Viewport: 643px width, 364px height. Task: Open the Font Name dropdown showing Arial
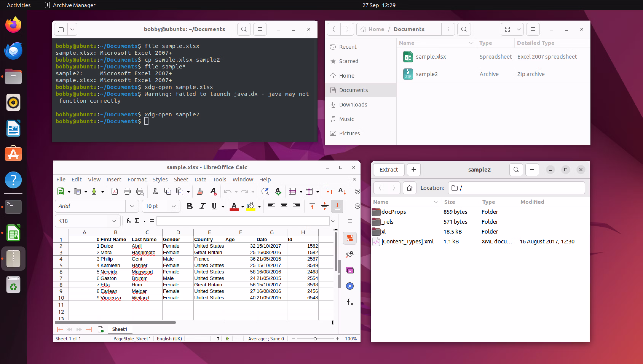[132, 206]
